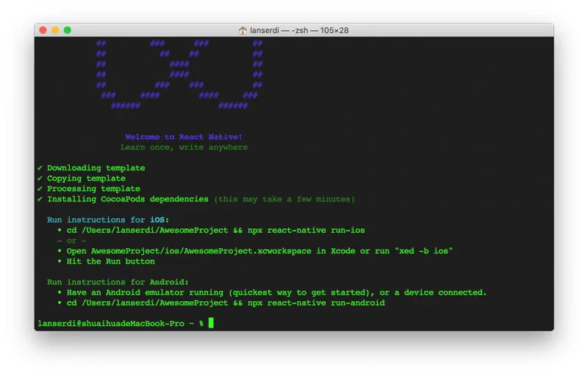The image size is (588, 376).
Task: Click the 'Run instructions for iOS:' heading
Action: click(108, 220)
